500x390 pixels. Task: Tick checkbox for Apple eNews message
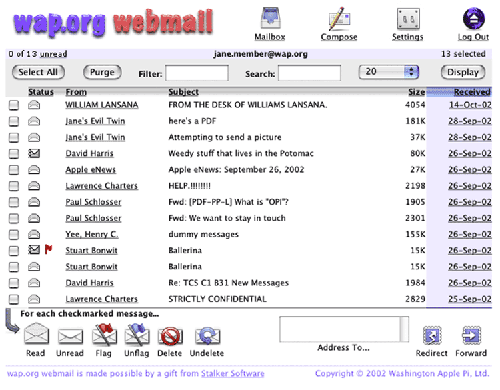14,170
